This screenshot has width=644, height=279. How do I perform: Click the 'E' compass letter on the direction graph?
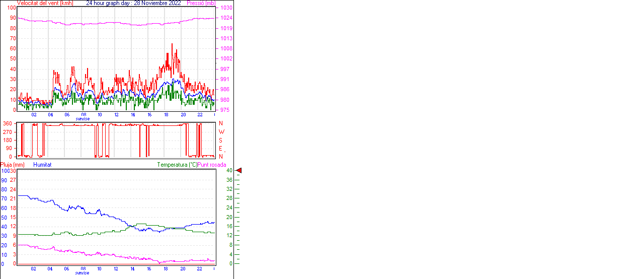pos(221,148)
